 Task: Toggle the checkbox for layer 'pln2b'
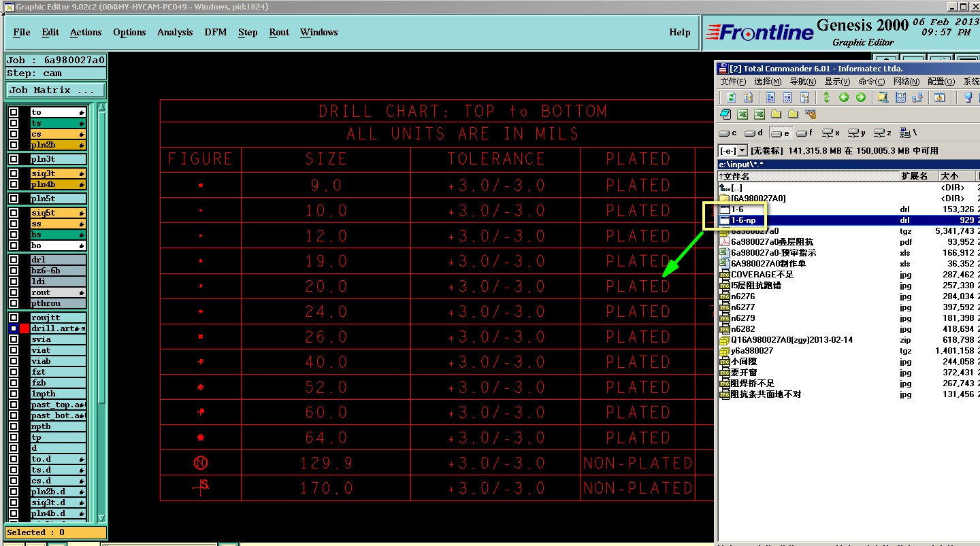tap(14, 145)
